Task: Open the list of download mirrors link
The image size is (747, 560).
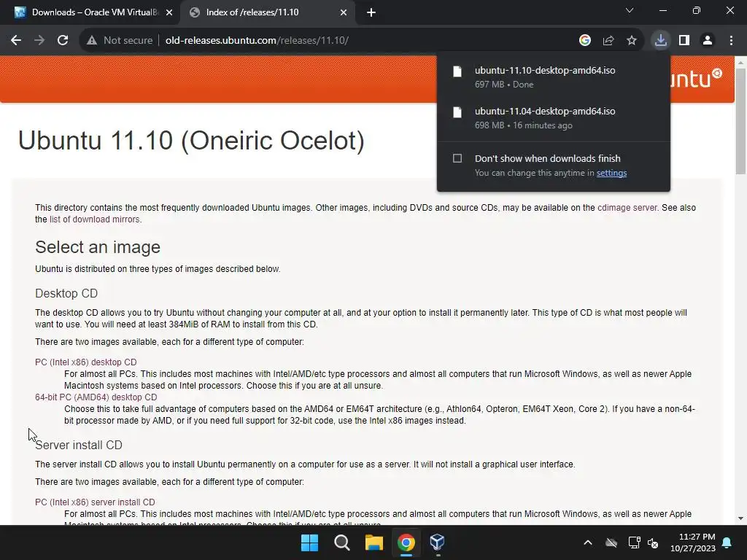Action: [x=94, y=219]
